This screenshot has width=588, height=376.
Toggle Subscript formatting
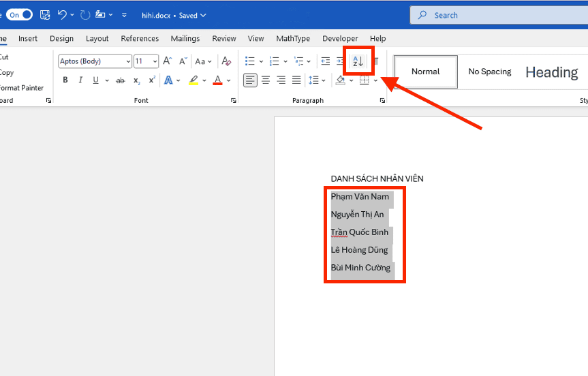pyautogui.click(x=137, y=80)
